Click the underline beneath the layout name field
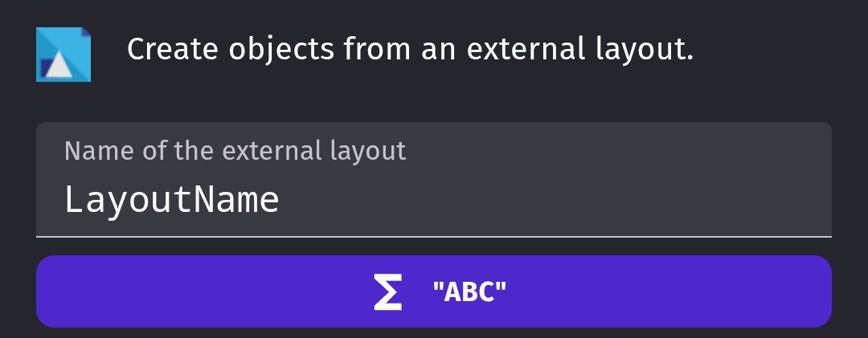Screen dimensions: 868x338 pos(434,236)
